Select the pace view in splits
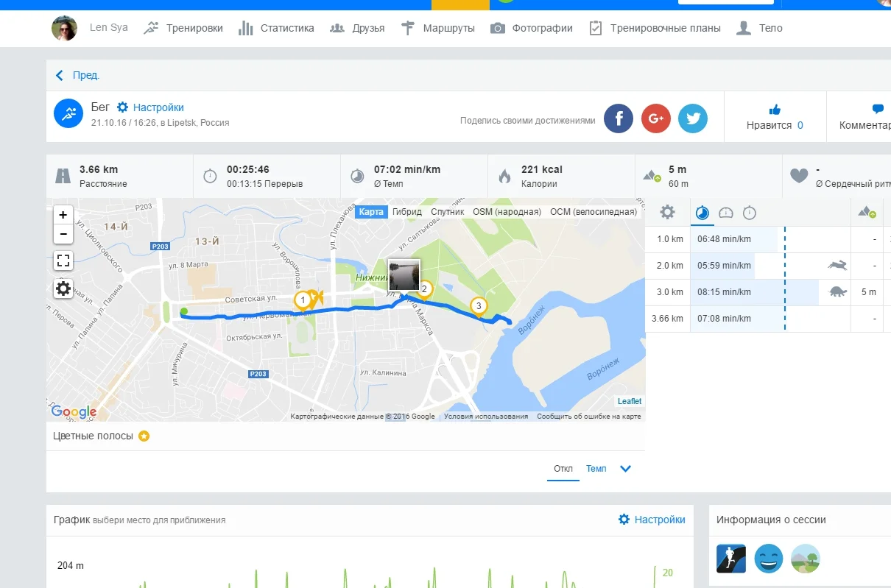Image resolution: width=891 pixels, height=588 pixels. coord(702,213)
